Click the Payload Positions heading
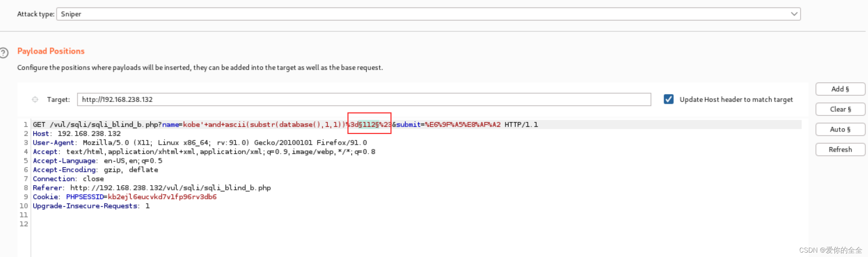This screenshot has width=868, height=257. (x=51, y=51)
